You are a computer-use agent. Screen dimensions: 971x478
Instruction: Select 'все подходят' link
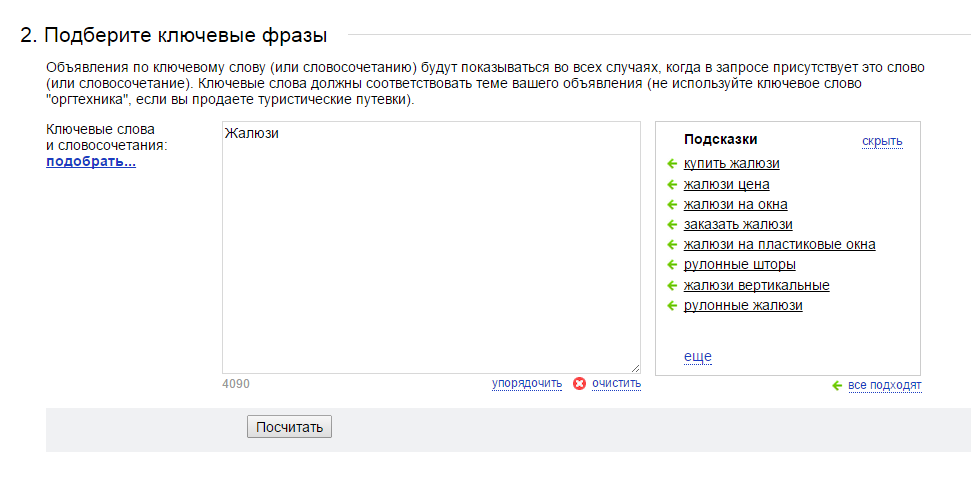pos(885,386)
